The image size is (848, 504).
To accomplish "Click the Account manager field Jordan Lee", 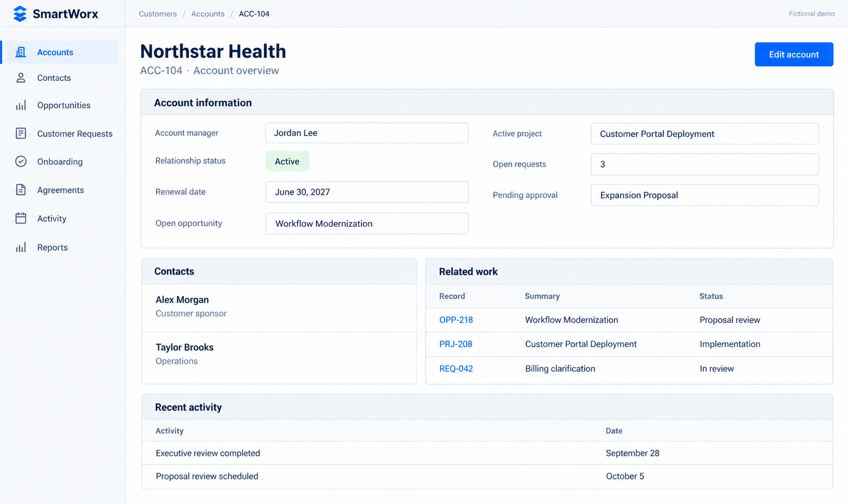I will 367,133.
